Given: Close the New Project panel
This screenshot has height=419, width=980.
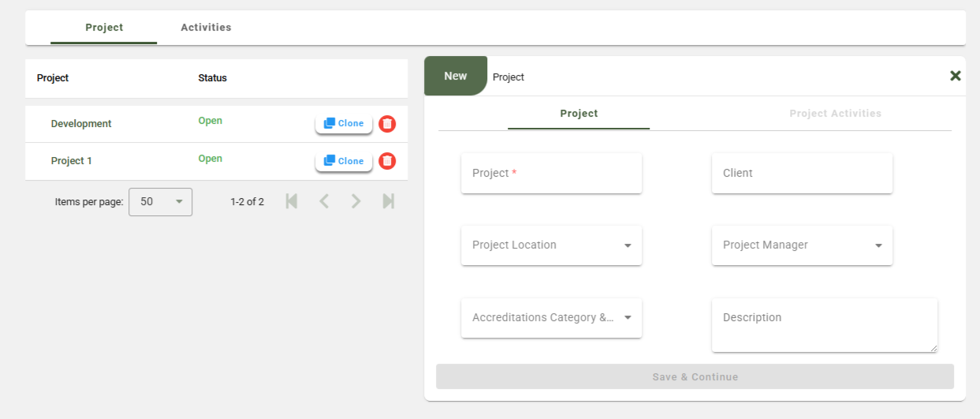Looking at the screenshot, I should (955, 76).
